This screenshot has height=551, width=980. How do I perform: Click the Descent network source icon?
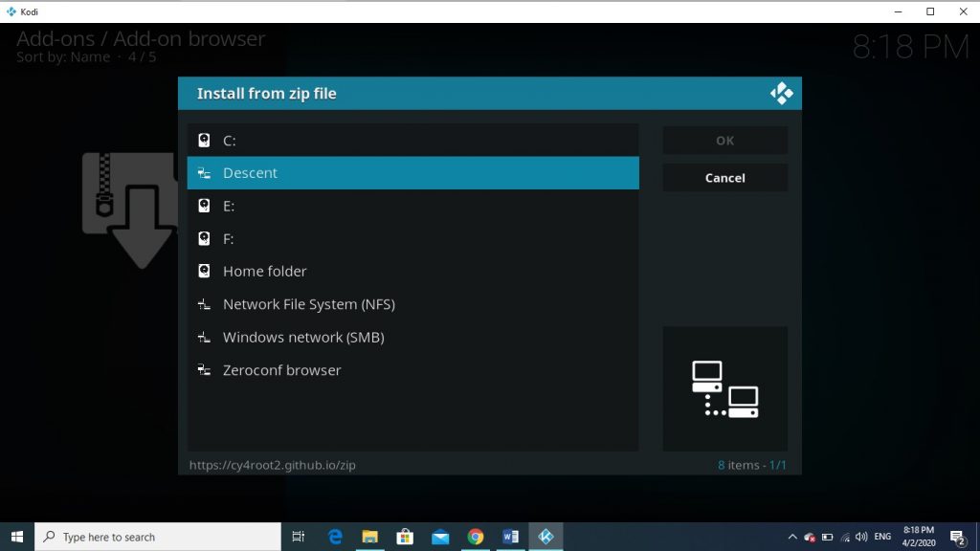tap(204, 173)
